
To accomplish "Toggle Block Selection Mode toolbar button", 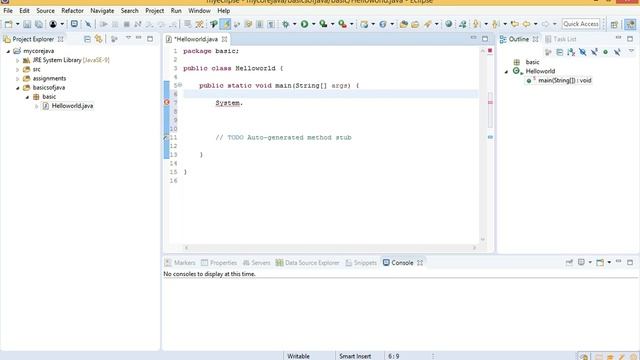I will pos(260,24).
